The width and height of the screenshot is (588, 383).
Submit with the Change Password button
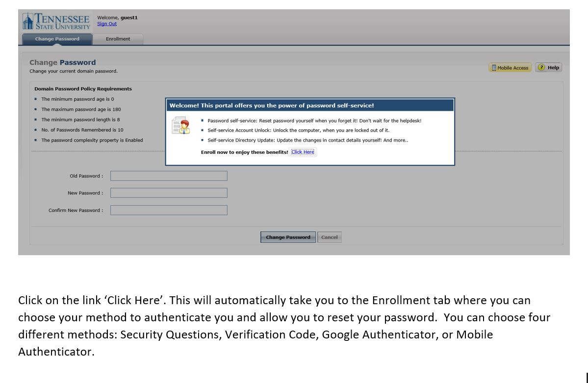coord(288,237)
